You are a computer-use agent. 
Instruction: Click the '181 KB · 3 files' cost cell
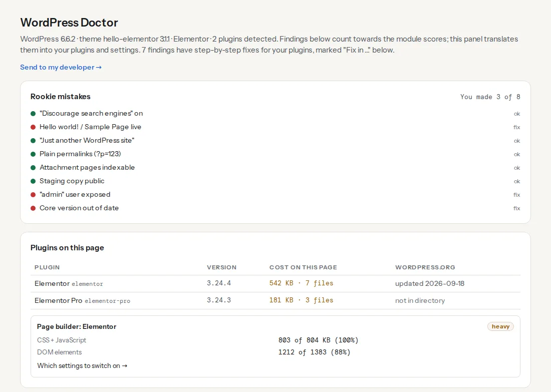pyautogui.click(x=301, y=300)
